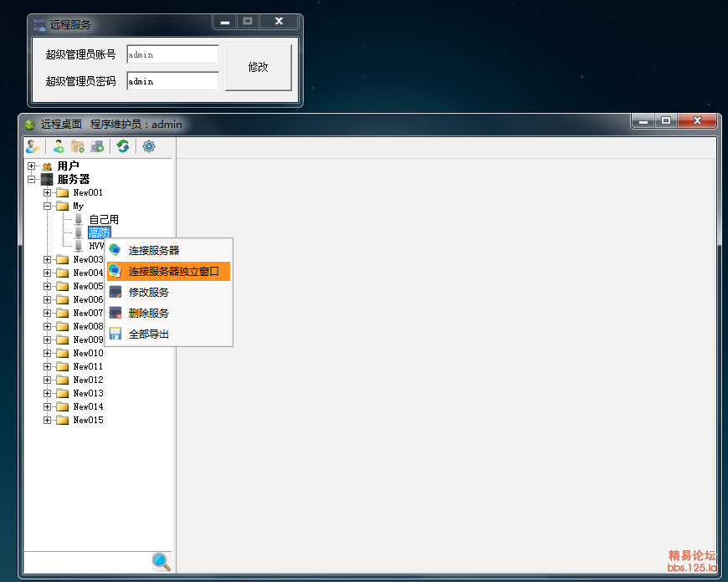The width and height of the screenshot is (728, 582).
Task: Expand the New005 folder
Action: point(48,286)
